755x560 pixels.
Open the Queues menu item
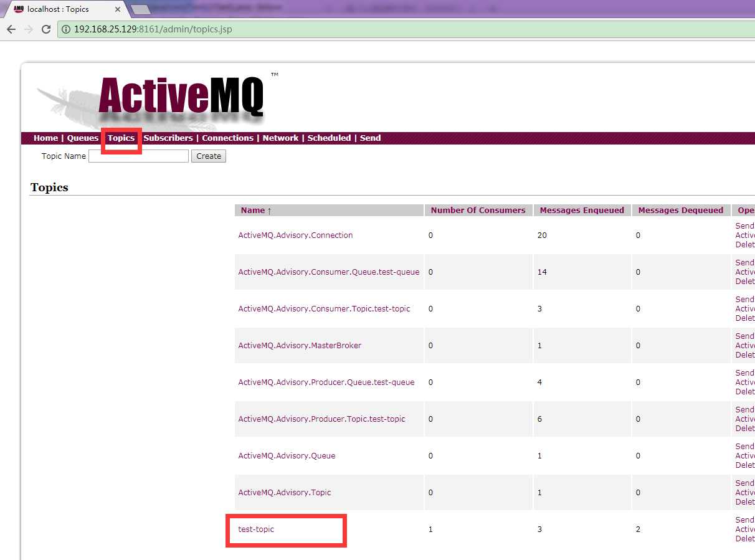point(83,138)
